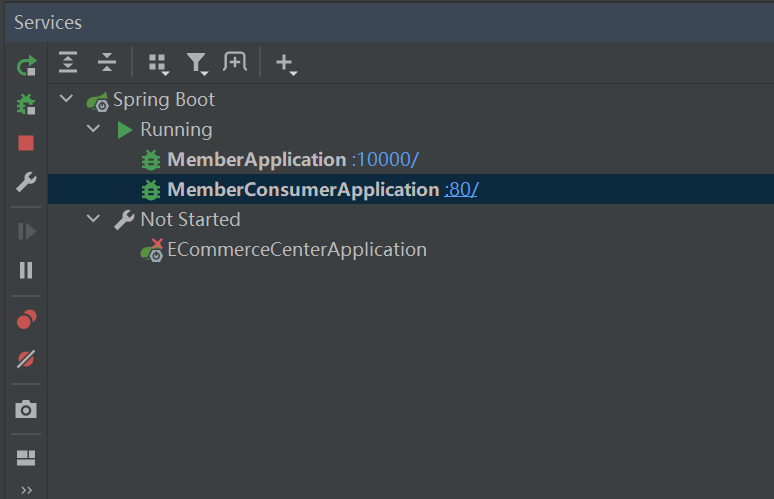Click the Rerun service icon

(x=27, y=66)
